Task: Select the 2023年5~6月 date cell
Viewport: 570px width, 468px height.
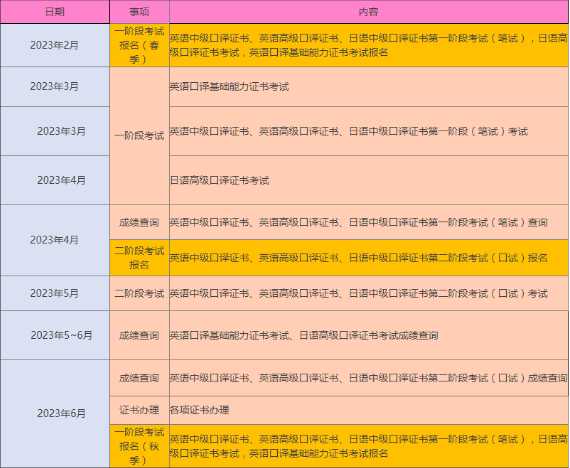Action: pyautogui.click(x=55, y=335)
